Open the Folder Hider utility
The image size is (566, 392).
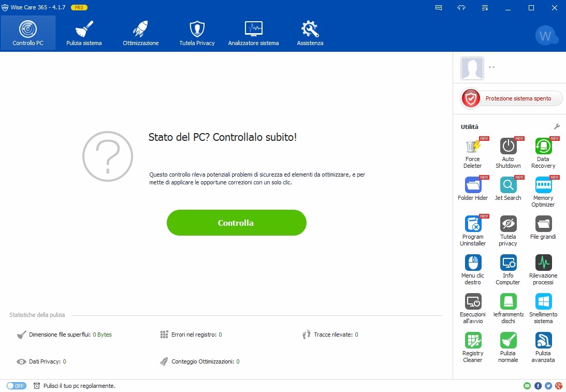tap(472, 188)
